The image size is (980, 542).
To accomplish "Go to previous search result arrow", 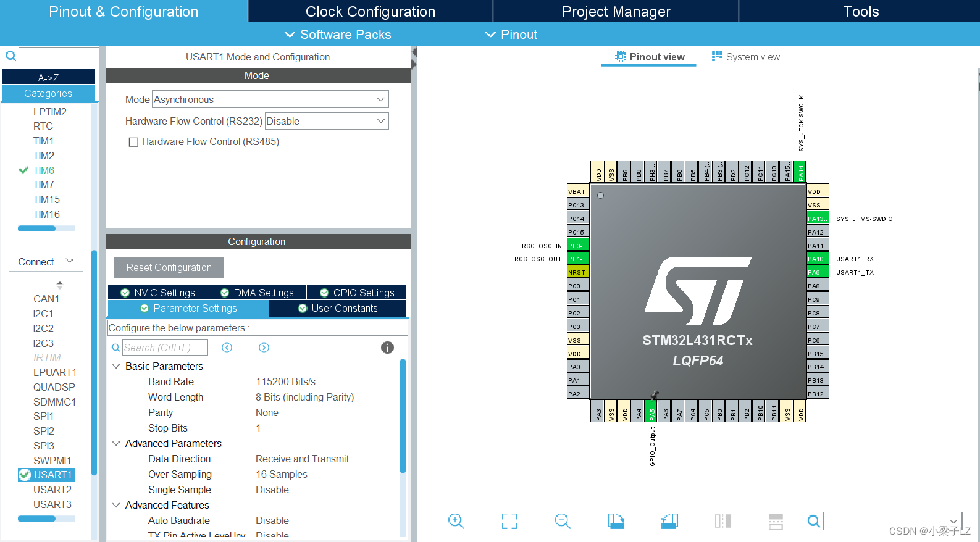I will [227, 348].
